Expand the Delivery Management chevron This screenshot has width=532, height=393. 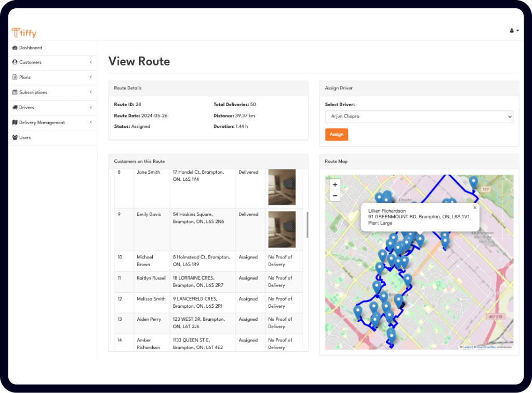point(90,123)
